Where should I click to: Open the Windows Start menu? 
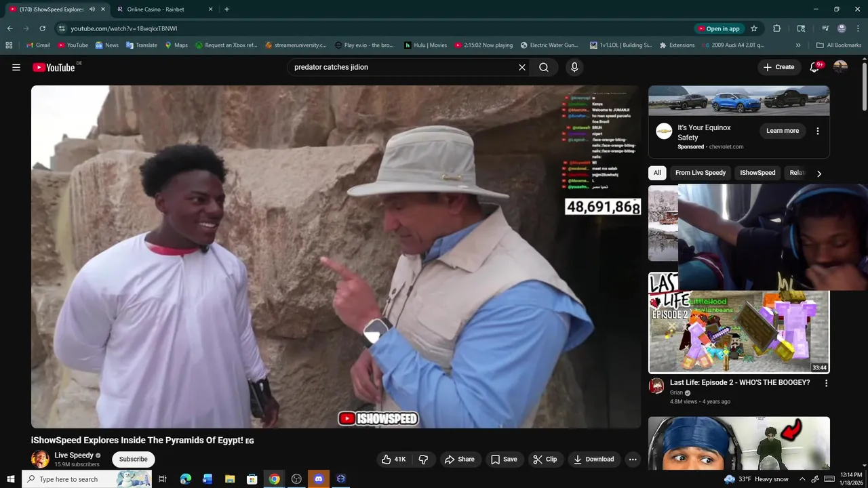(x=10, y=479)
